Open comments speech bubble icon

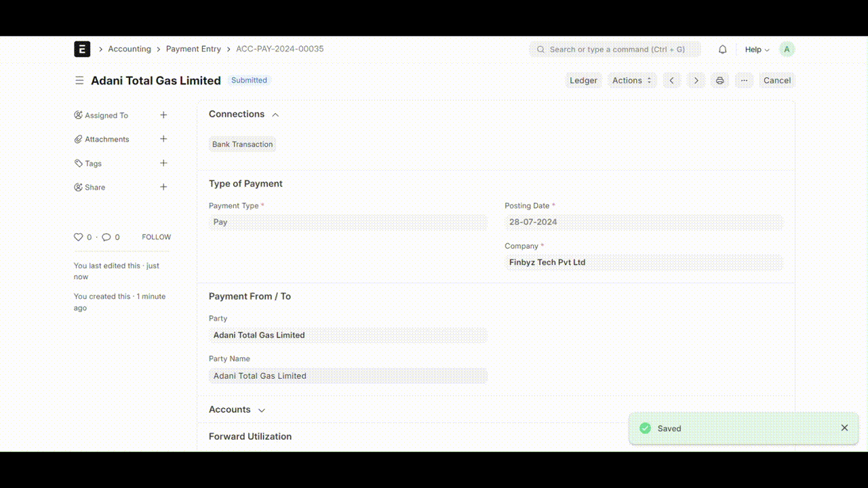(106, 237)
